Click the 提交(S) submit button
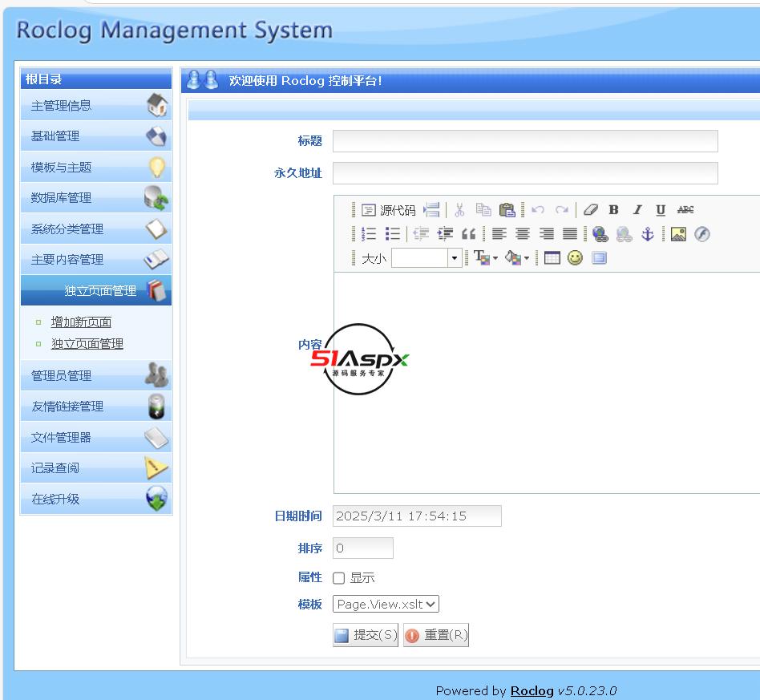The height and width of the screenshot is (700, 760). point(366,635)
